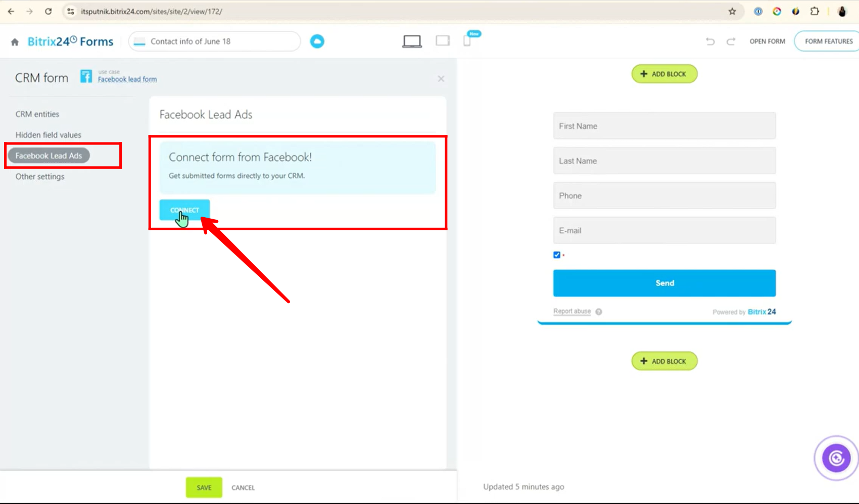Click the 'Updated 5 minutes ago' status text
The height and width of the screenshot is (504, 859).
coord(523,487)
